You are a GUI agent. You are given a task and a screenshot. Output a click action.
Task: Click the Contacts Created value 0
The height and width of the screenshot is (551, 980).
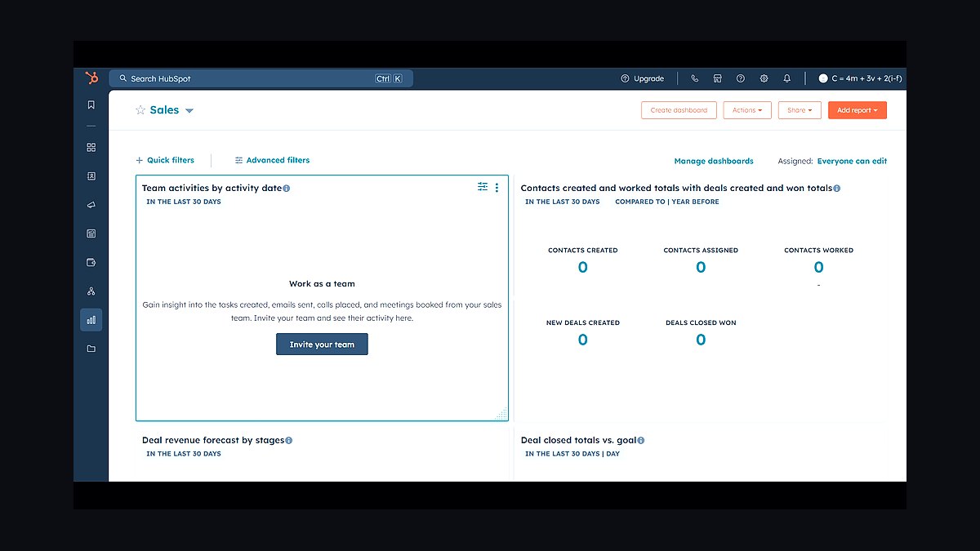click(583, 268)
